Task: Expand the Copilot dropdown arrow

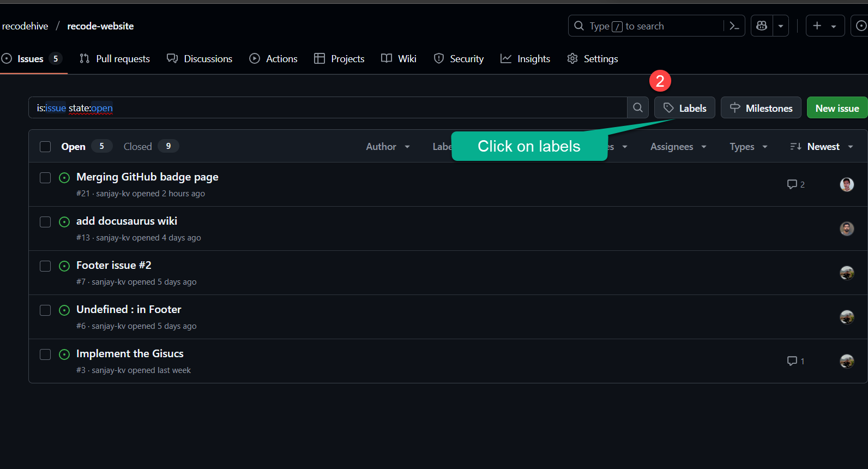Action: [x=781, y=26]
